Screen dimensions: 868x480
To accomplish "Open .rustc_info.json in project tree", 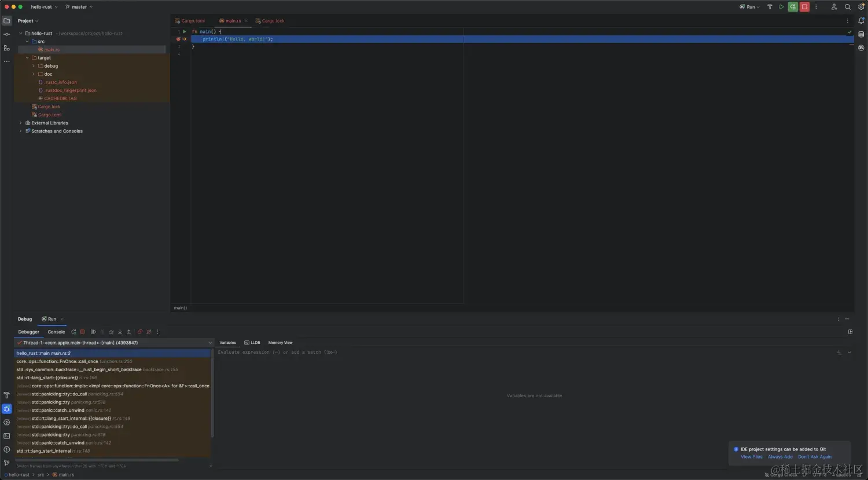I will [x=61, y=82].
